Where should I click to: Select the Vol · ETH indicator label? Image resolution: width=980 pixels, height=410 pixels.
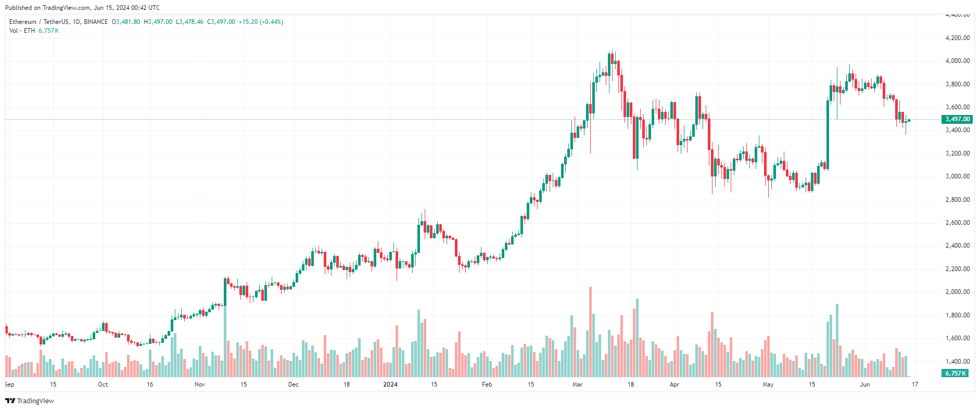(x=22, y=31)
